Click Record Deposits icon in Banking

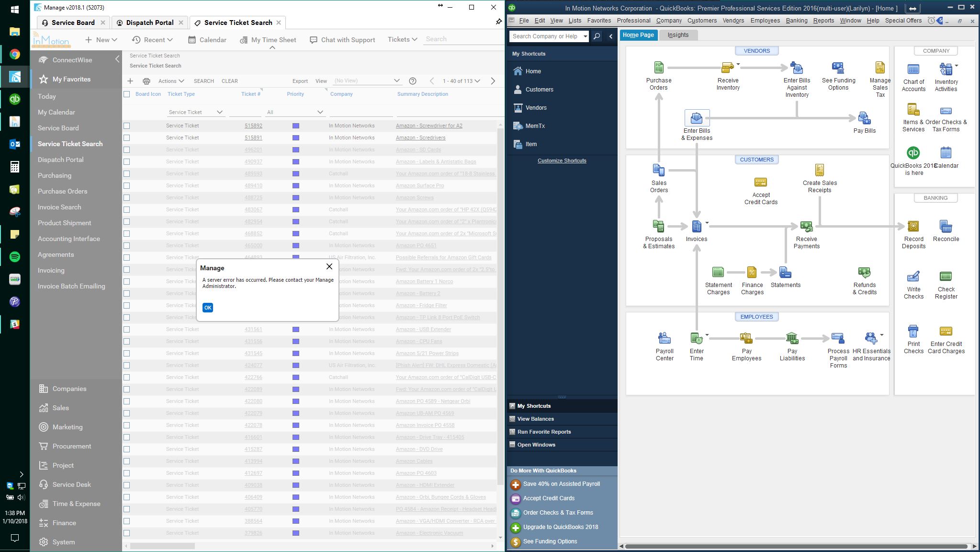click(913, 226)
